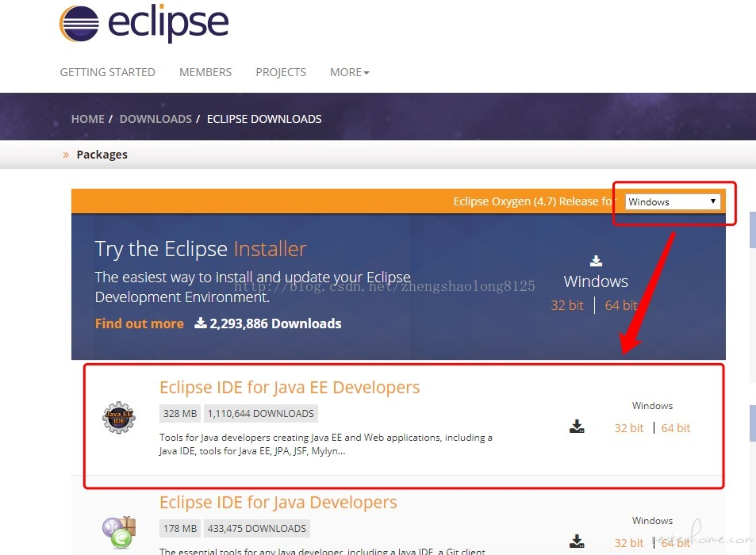Click the easiest way to install description text
The image size is (756, 555).
(x=252, y=287)
